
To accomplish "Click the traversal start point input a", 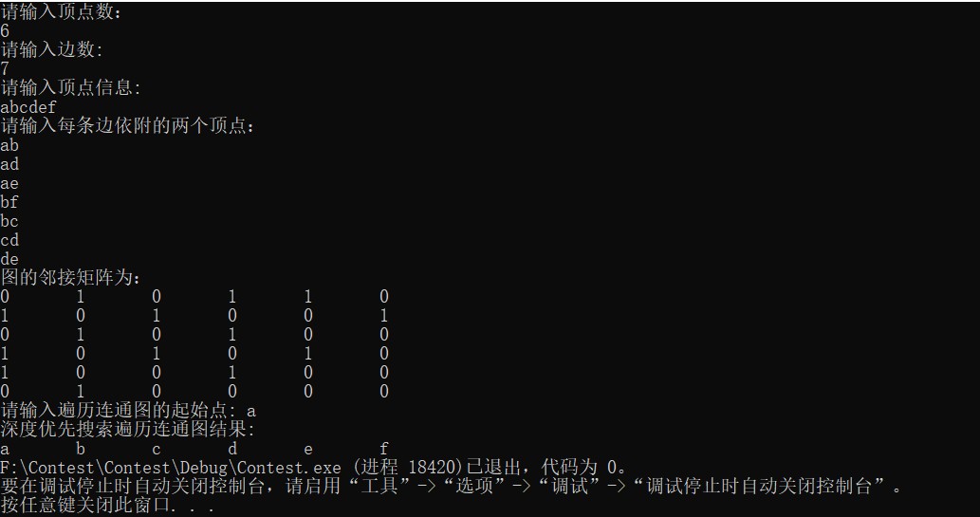I will (251, 411).
